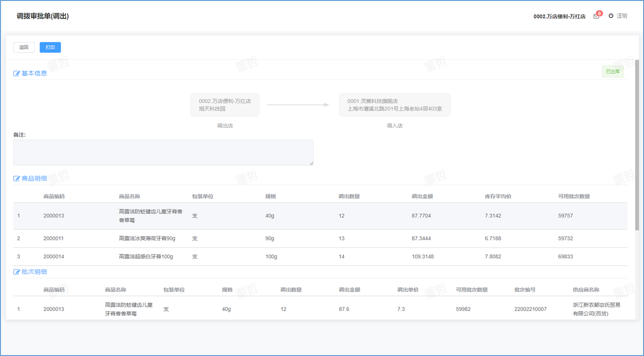Viewport: 644px width, 356px height.
Task: Select product row 2000011 冰爽薄荷牙膏
Action: [320, 239]
